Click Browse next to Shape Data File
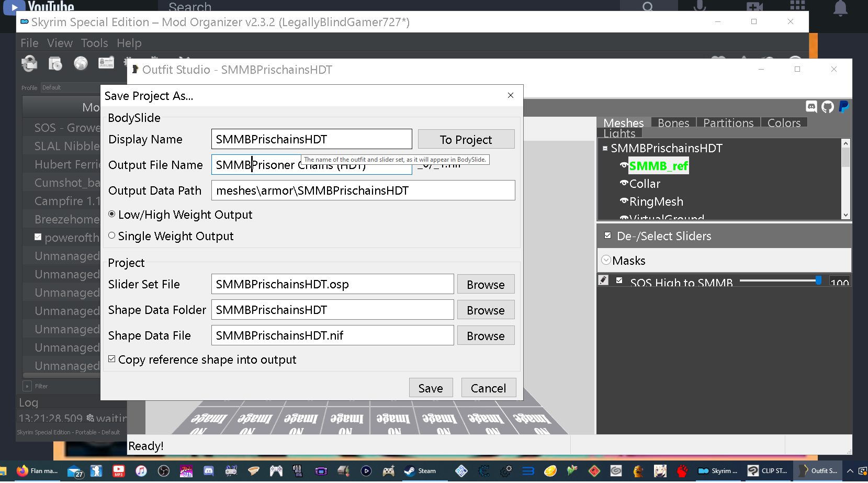The height and width of the screenshot is (483, 868). (x=486, y=335)
